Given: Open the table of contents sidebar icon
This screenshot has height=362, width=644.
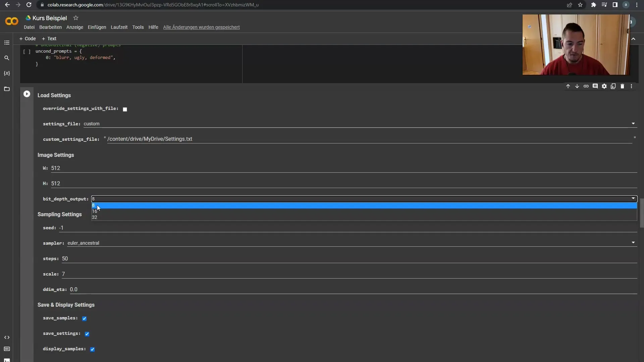Looking at the screenshot, I should (7, 43).
